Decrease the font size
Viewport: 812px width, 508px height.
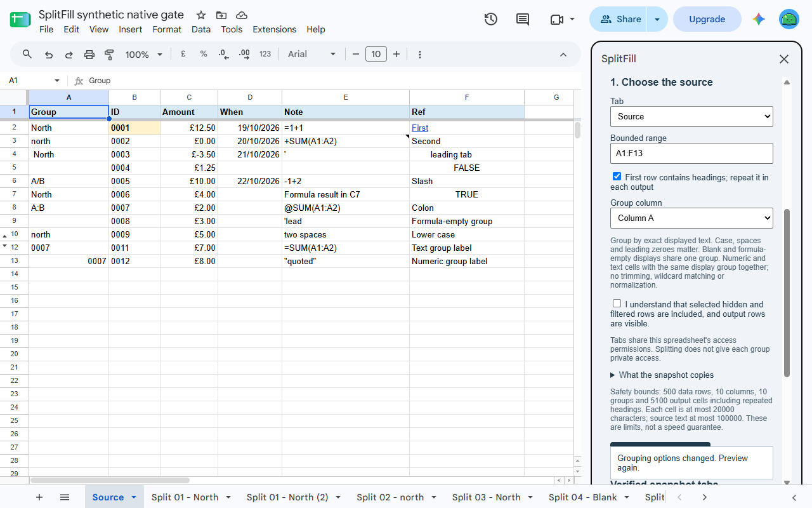(x=356, y=55)
